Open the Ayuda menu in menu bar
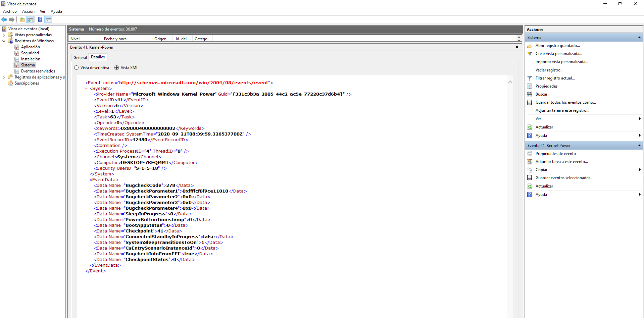Viewport: 644px width, 318px height. [56, 11]
